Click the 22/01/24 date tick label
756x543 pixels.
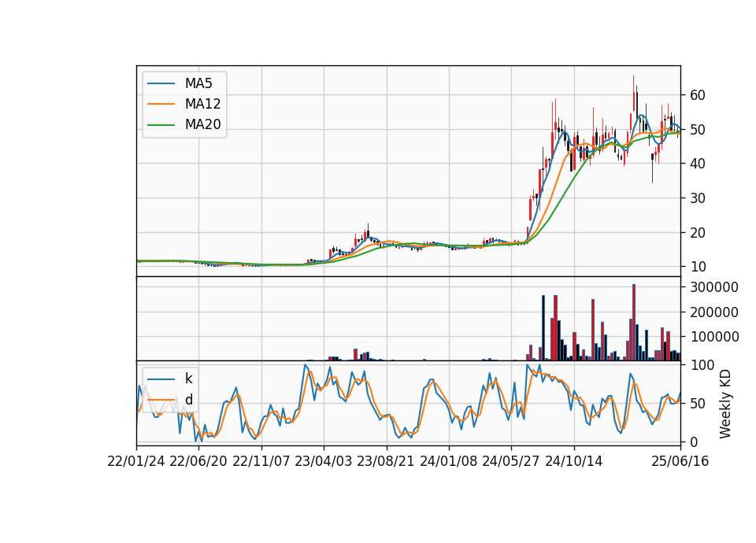click(x=136, y=462)
